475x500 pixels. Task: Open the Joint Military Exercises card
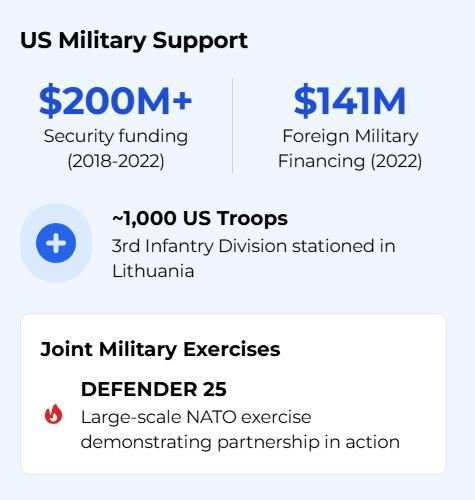(233, 394)
